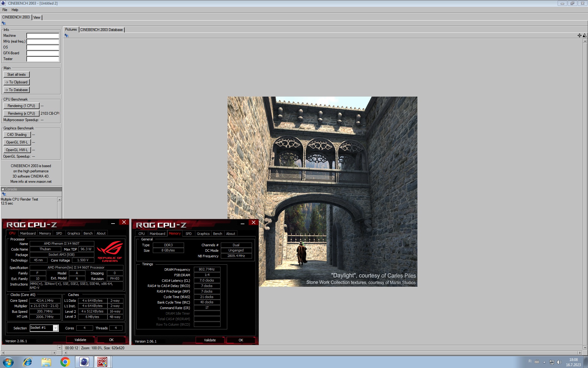Click the Tester input field

(x=43, y=59)
